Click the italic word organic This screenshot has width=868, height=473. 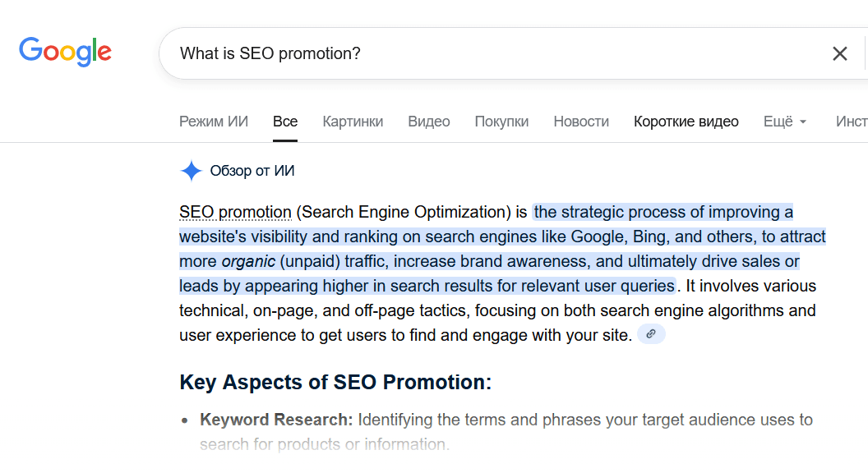248,262
